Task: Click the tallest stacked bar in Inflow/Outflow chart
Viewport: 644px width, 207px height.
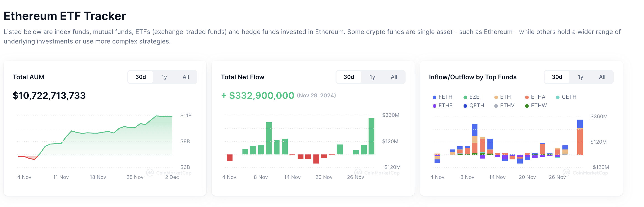Action: tap(580, 137)
